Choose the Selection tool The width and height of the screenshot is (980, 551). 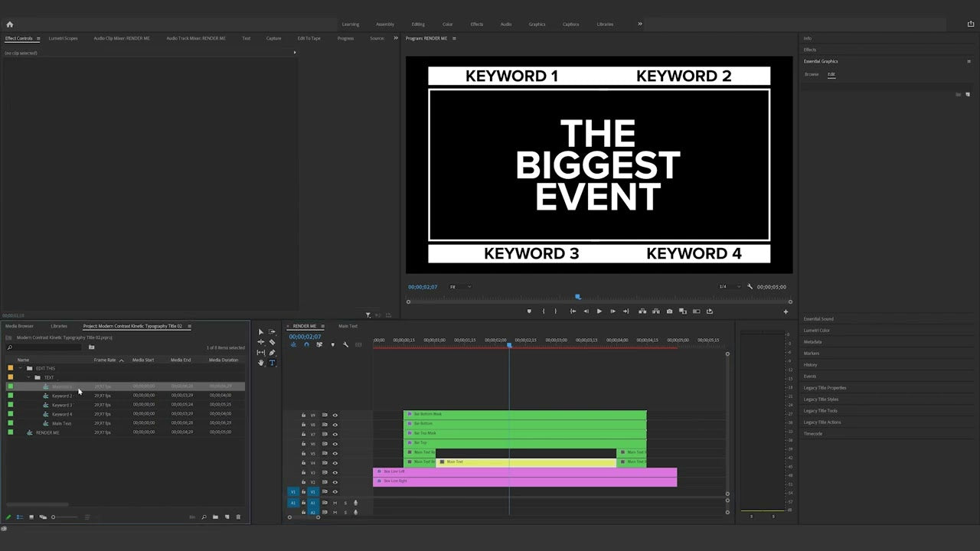coord(261,332)
